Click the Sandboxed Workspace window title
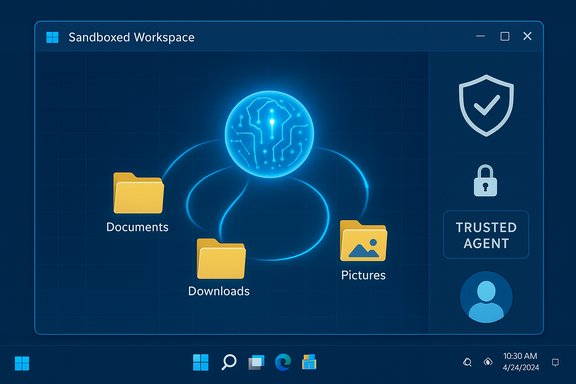This screenshot has height=384, width=576. click(132, 37)
